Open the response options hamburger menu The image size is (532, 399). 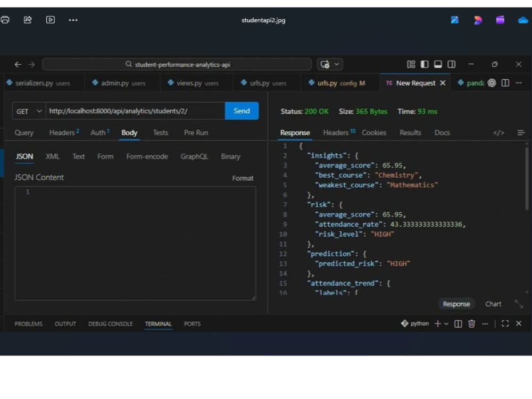(x=521, y=132)
